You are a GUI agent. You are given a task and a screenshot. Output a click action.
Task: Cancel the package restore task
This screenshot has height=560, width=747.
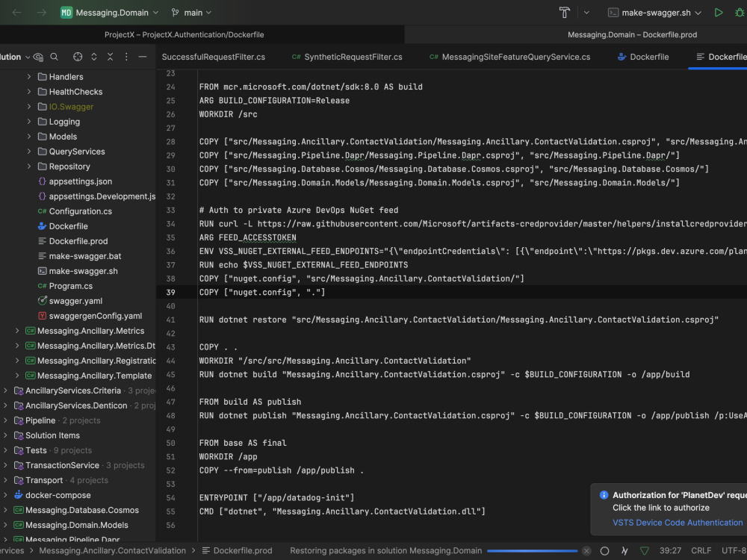(586, 551)
